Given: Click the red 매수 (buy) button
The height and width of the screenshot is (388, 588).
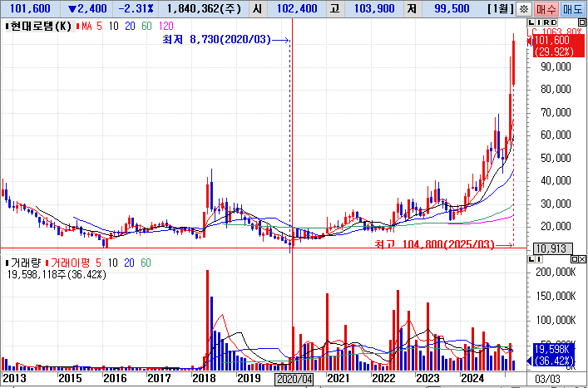Looking at the screenshot, I should coord(546,8).
